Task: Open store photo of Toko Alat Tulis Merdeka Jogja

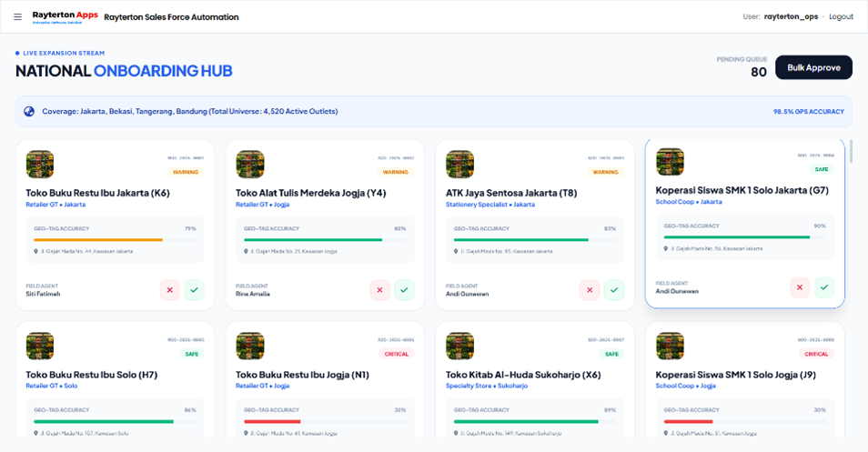Action: coord(249,165)
